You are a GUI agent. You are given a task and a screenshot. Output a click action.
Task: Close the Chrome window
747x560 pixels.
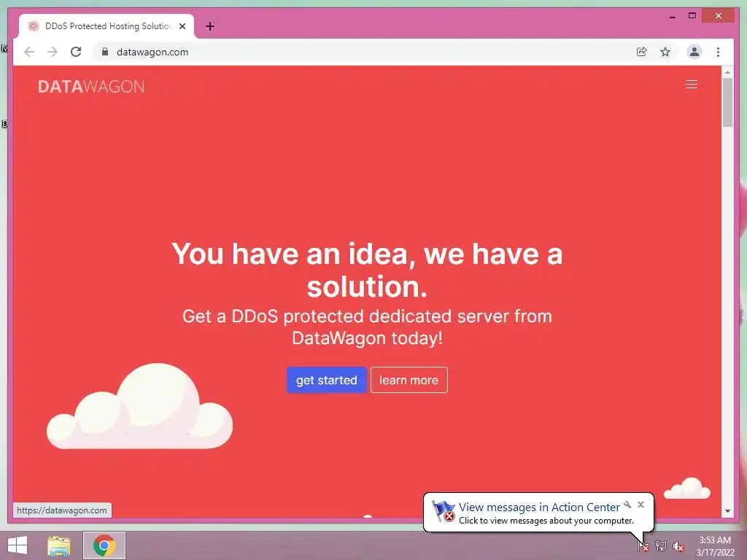[719, 16]
